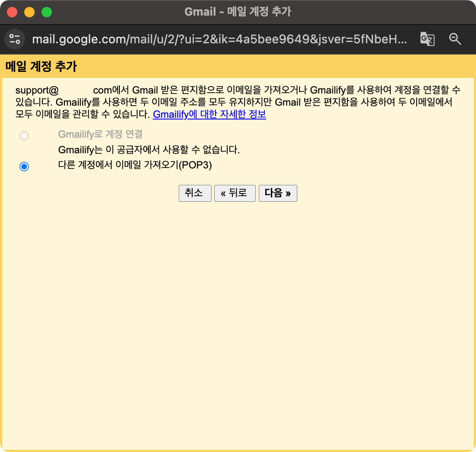The height and width of the screenshot is (452, 476).
Task: Click the 취소 button
Action: 195,193
